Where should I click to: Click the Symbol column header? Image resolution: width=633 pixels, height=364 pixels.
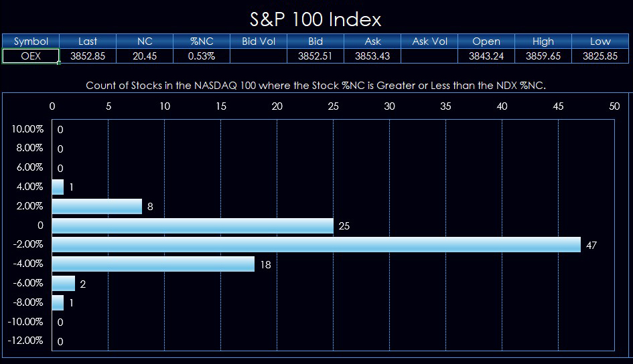click(31, 41)
